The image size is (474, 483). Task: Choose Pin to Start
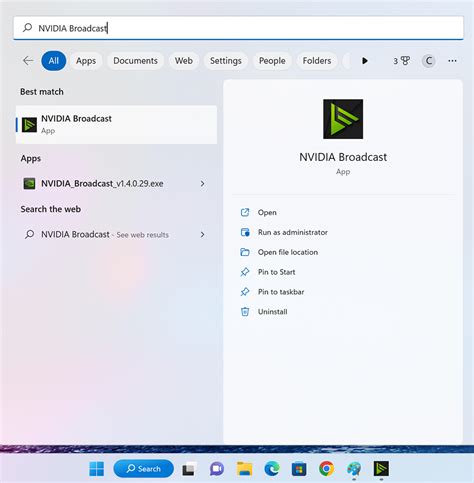276,272
